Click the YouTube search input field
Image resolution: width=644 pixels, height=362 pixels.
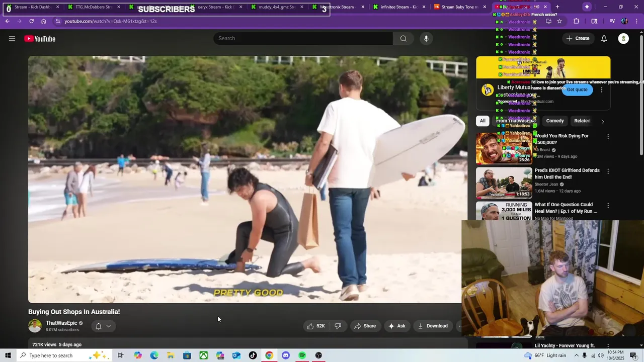pyautogui.click(x=303, y=39)
